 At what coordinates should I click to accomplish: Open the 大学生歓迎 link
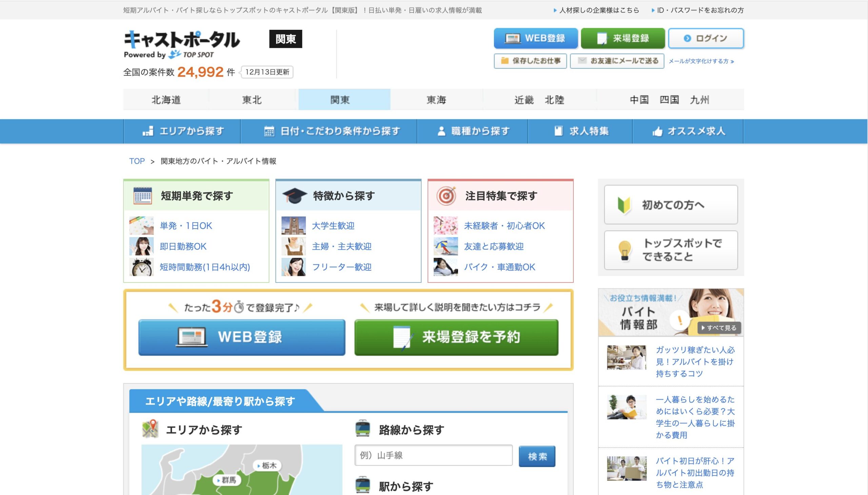333,226
